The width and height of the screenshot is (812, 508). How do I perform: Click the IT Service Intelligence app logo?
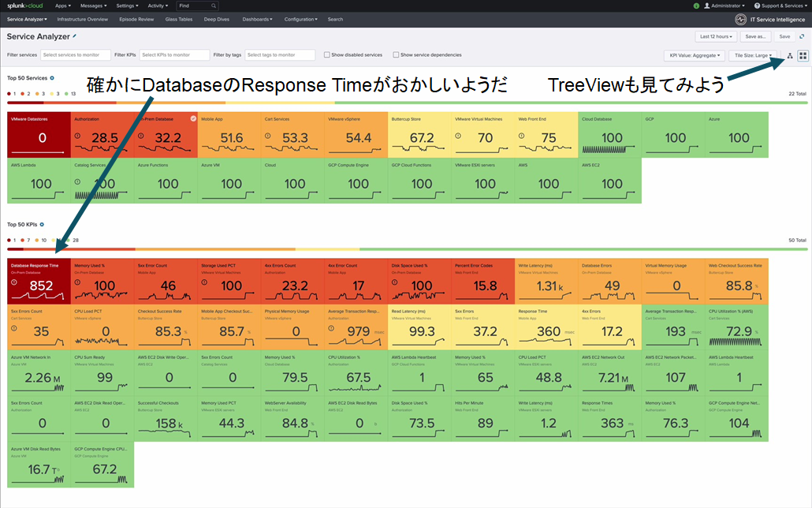(740, 20)
